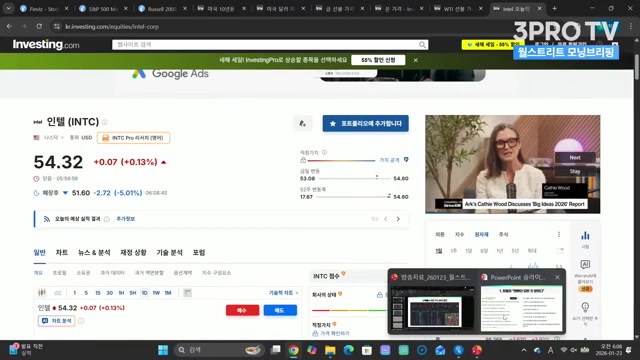Click 가격 확인하기 lock link under 적정가치
The height and width of the screenshot is (360, 640).
pyautogui.click(x=331, y=333)
